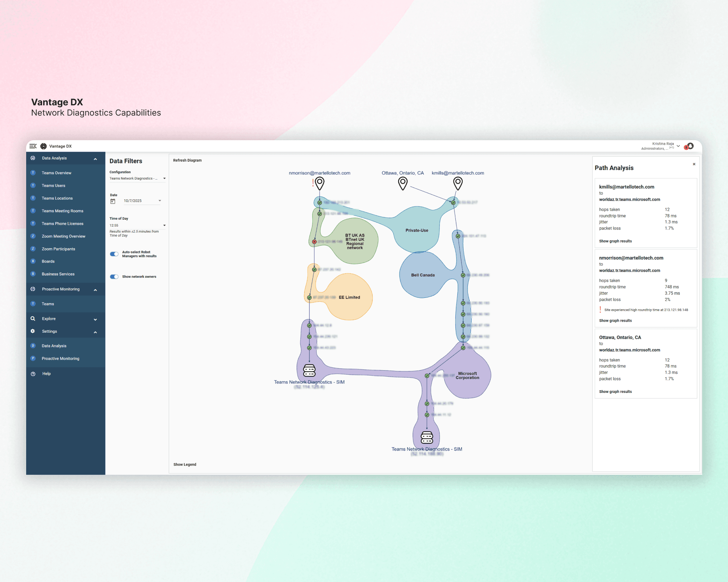The image size is (728, 582).
Task: Open Teams Phone Licenses in sidebar
Action: point(63,224)
